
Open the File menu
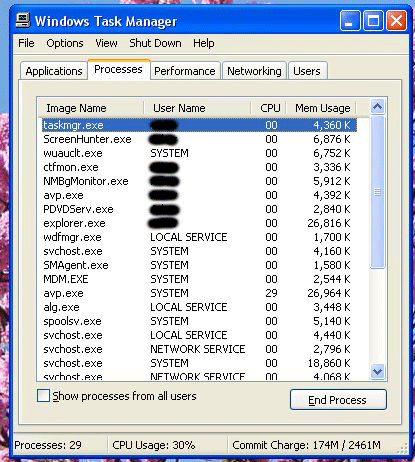(26, 43)
